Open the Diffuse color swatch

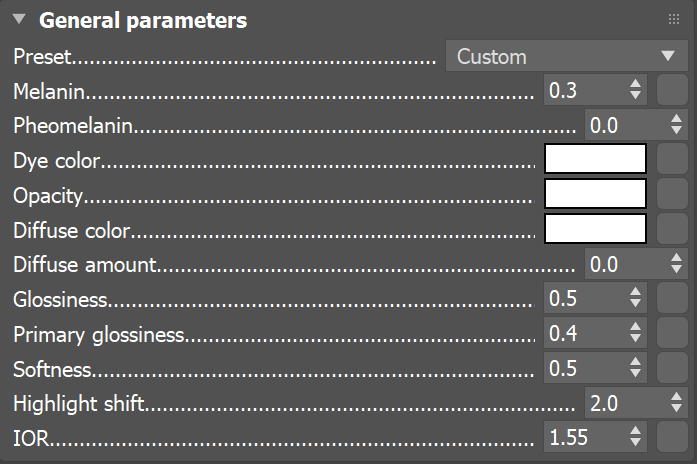[595, 229]
